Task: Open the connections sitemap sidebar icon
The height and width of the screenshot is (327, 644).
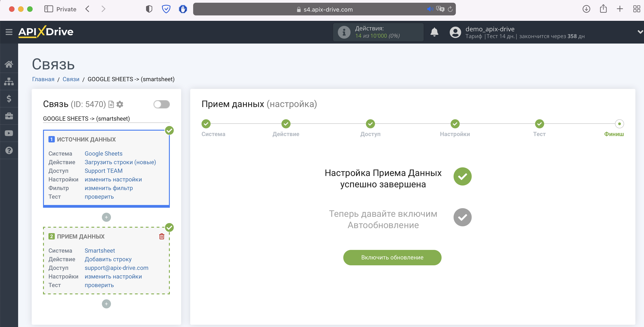Action: (9, 81)
